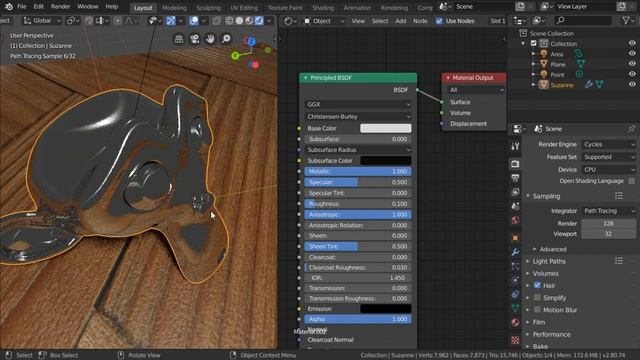This screenshot has height=360, width=640.
Task: Hide the Area light with eye icon
Action: pyautogui.click(x=632, y=53)
